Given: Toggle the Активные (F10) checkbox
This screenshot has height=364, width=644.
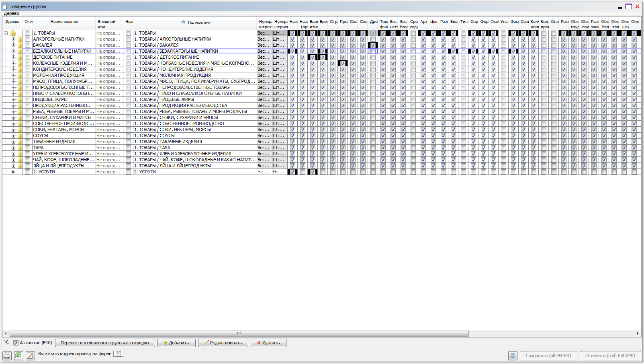Looking at the screenshot, I should (x=16, y=343).
